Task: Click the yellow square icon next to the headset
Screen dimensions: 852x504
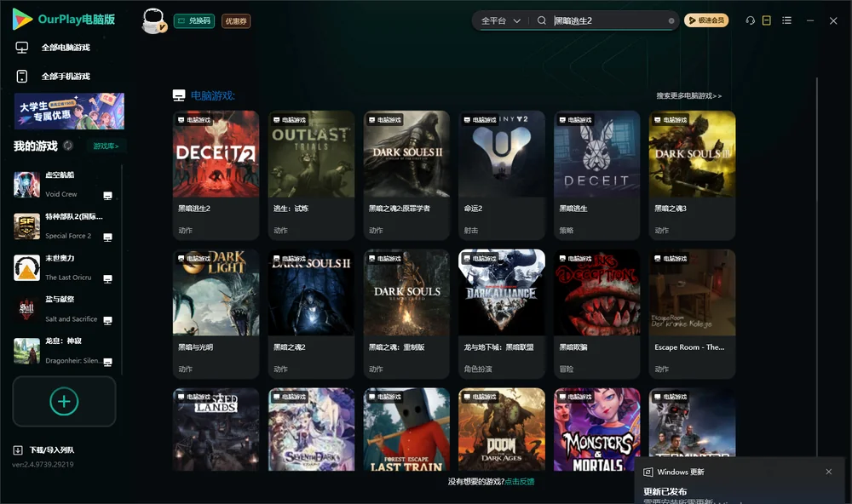Action: tap(767, 20)
